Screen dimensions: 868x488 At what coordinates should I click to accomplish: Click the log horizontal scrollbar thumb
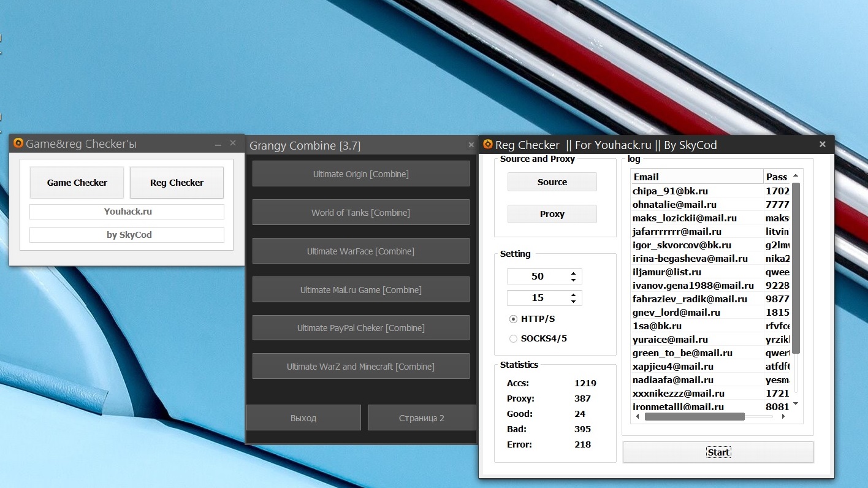point(695,417)
